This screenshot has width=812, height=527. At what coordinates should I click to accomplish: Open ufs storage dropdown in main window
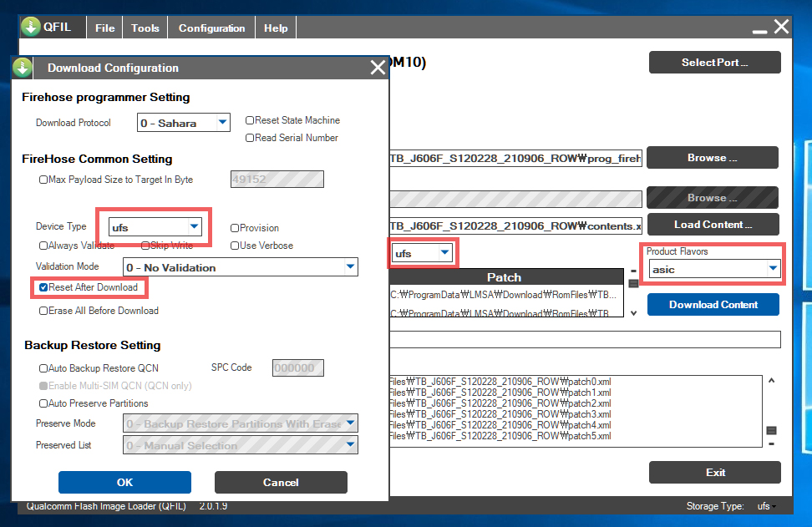(422, 253)
